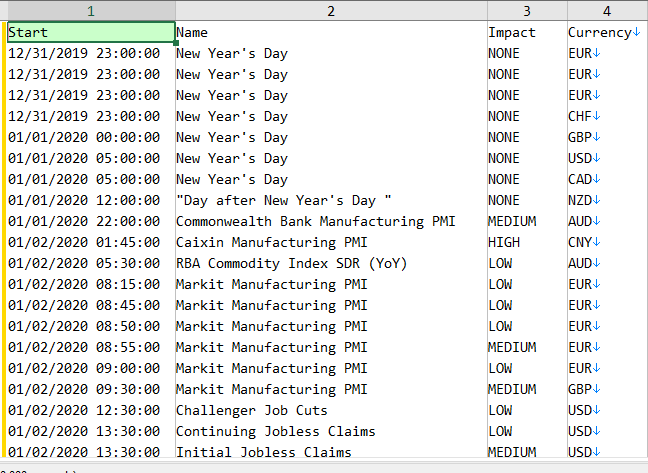The height and width of the screenshot is (473, 648).
Task: Select column 4 header
Action: pyautogui.click(x=607, y=11)
